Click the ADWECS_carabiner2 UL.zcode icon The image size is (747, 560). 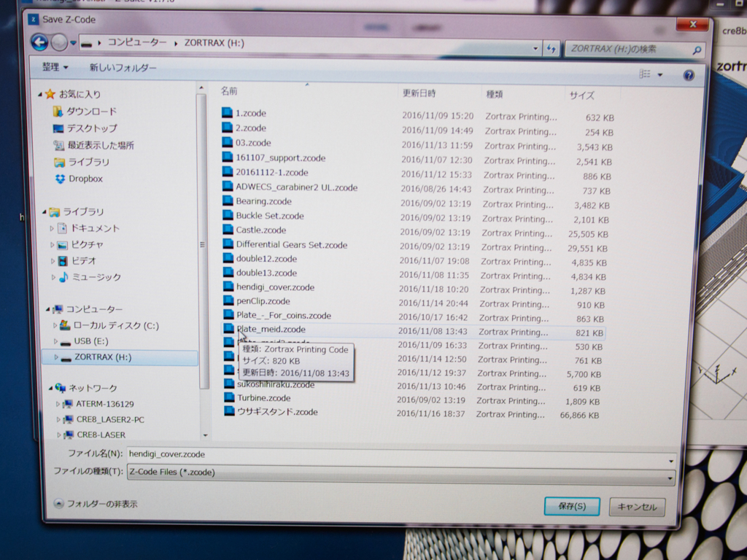tap(228, 187)
